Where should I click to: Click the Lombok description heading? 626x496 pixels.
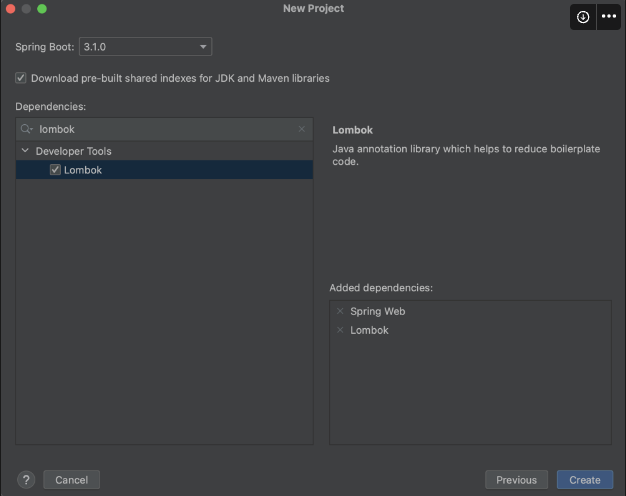click(x=353, y=130)
